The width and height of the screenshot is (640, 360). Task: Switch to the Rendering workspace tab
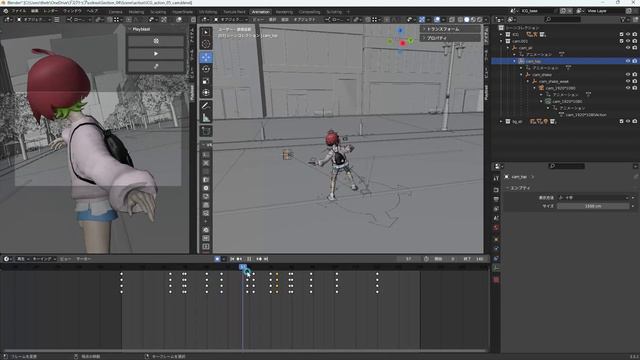point(284,12)
